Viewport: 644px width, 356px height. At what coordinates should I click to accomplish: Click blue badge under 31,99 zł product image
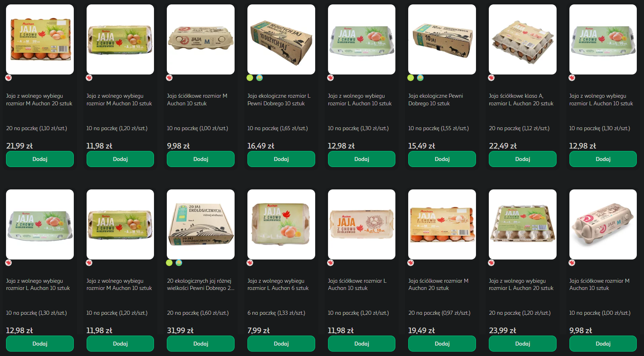(179, 263)
